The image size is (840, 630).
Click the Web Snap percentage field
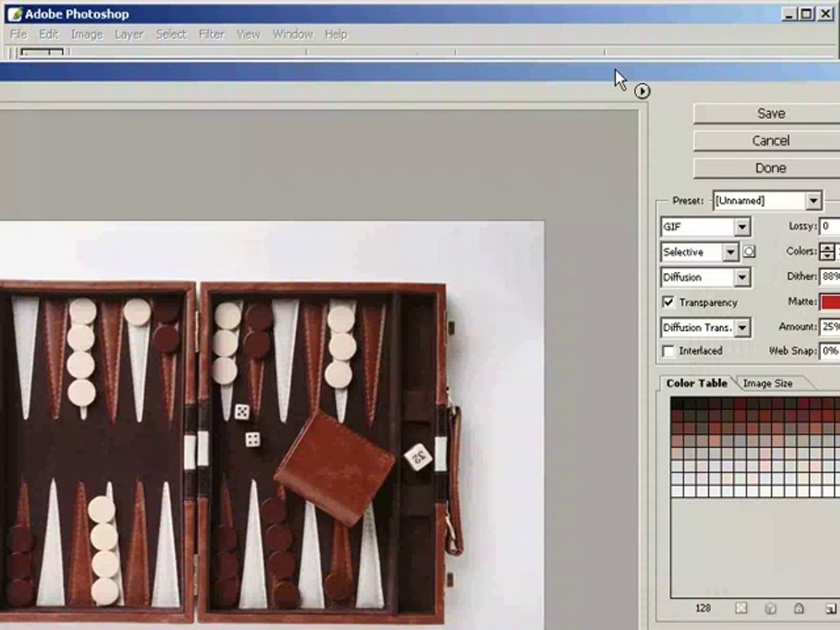tap(829, 352)
